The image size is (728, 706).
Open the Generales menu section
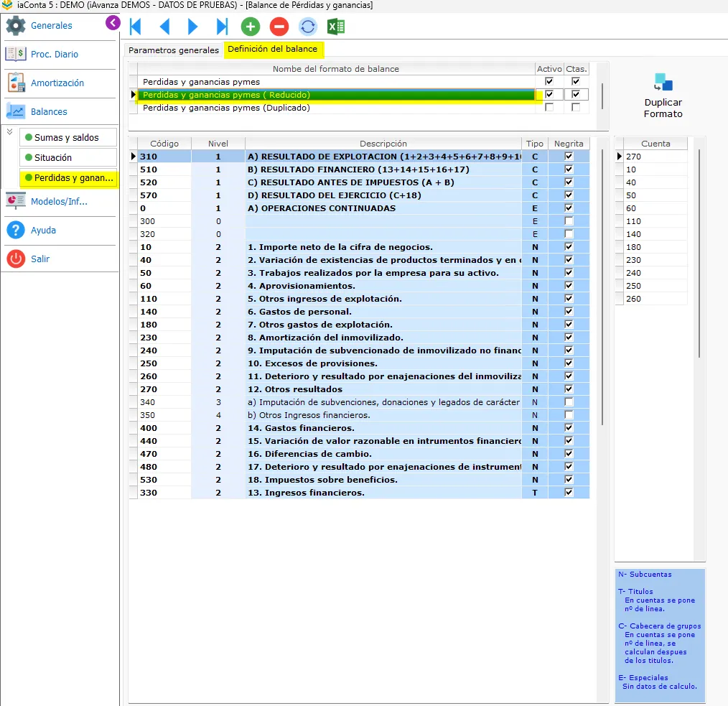[53, 26]
